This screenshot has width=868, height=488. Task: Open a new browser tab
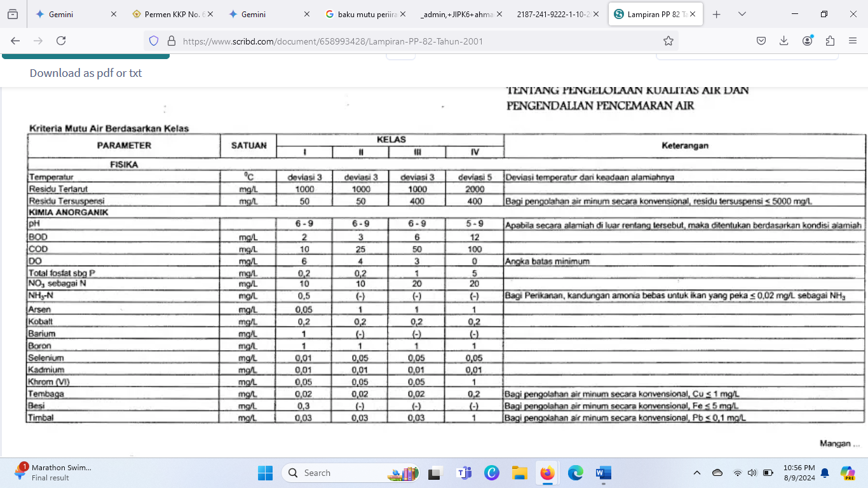point(717,14)
